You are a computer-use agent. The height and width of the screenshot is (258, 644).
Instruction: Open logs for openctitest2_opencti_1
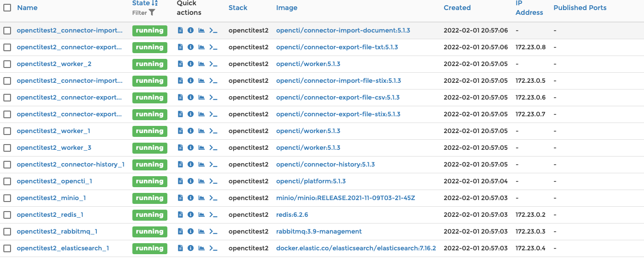[x=180, y=181]
